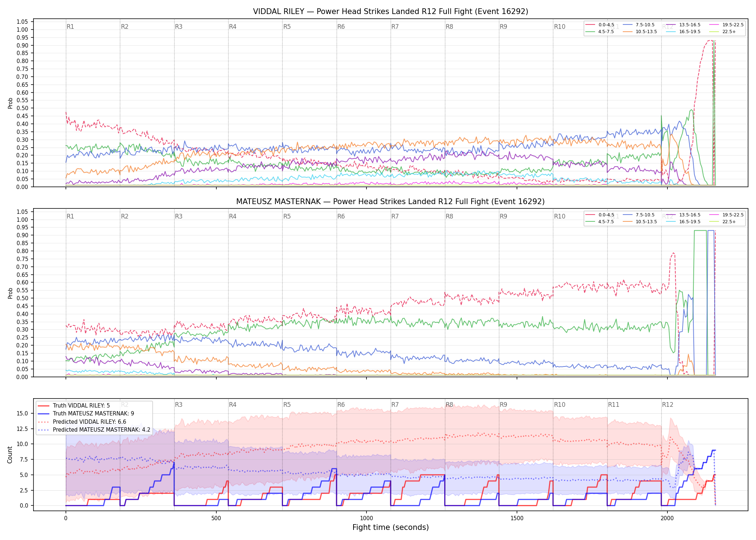This screenshot has width=756, height=540.
Task: Click the Fight time (seconds) axis label
Action: coord(391,527)
